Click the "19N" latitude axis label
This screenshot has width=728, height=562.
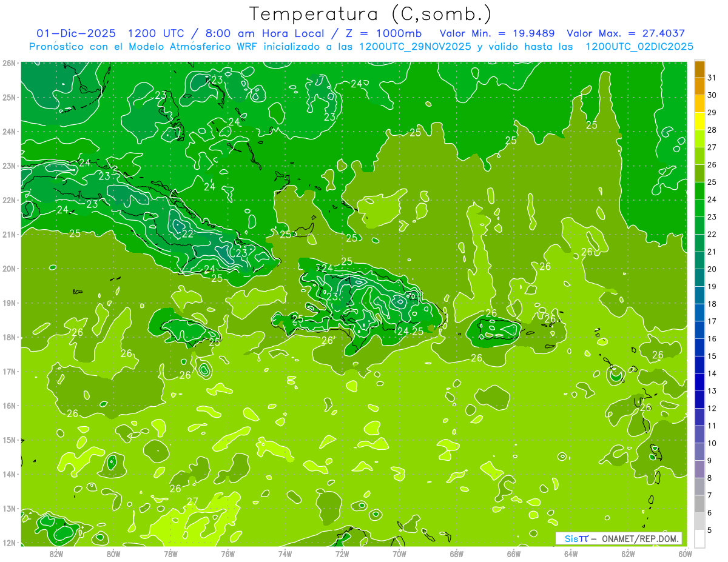click(x=8, y=303)
